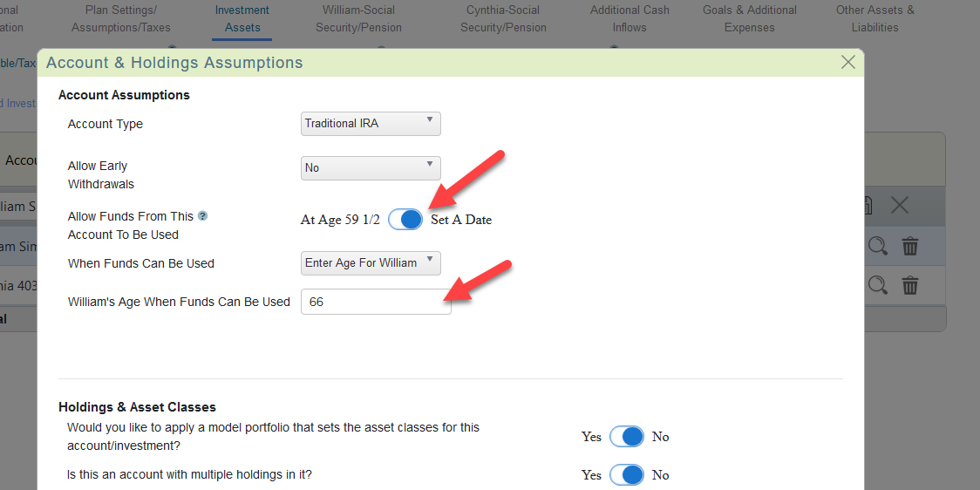The width and height of the screenshot is (980, 490).
Task: Click the Set A Date label
Action: pos(461,220)
